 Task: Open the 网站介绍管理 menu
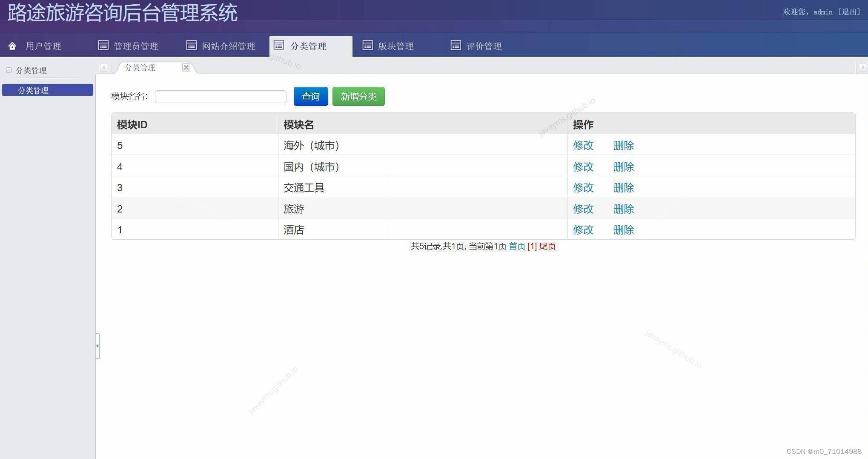(x=229, y=46)
